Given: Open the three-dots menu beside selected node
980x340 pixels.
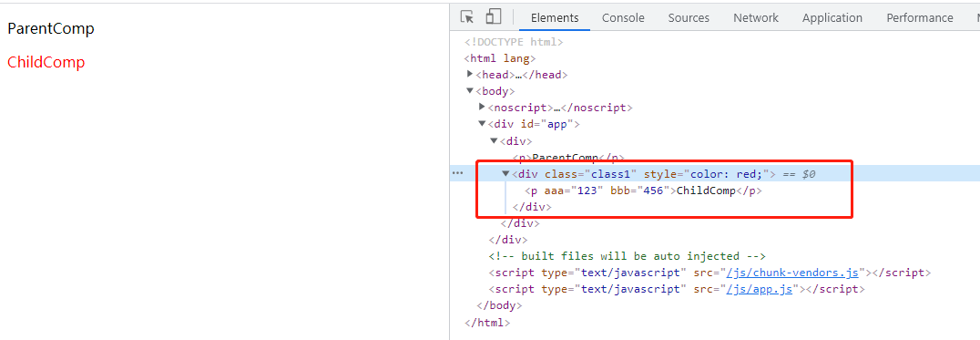Looking at the screenshot, I should [457, 173].
